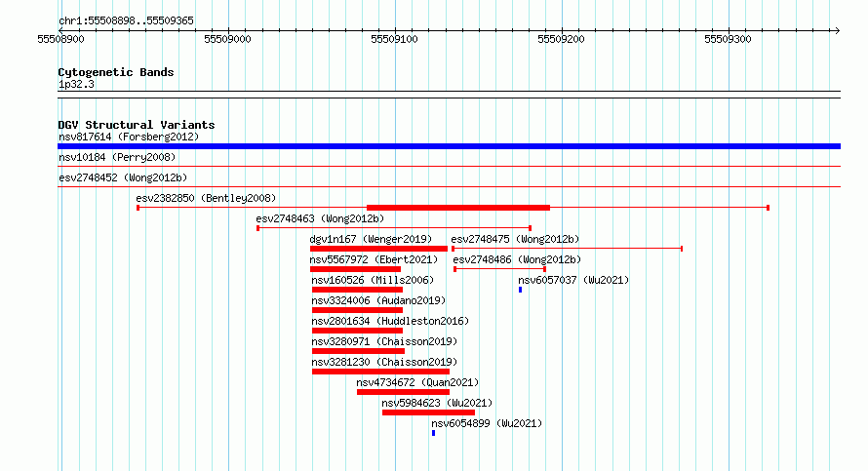Select the red nsv5984623 variant bar
The width and height of the screenshot is (868, 471).
pyautogui.click(x=428, y=412)
